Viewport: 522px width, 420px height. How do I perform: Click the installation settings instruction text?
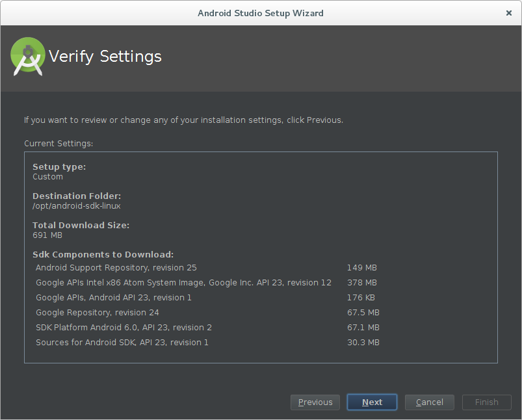(183, 120)
